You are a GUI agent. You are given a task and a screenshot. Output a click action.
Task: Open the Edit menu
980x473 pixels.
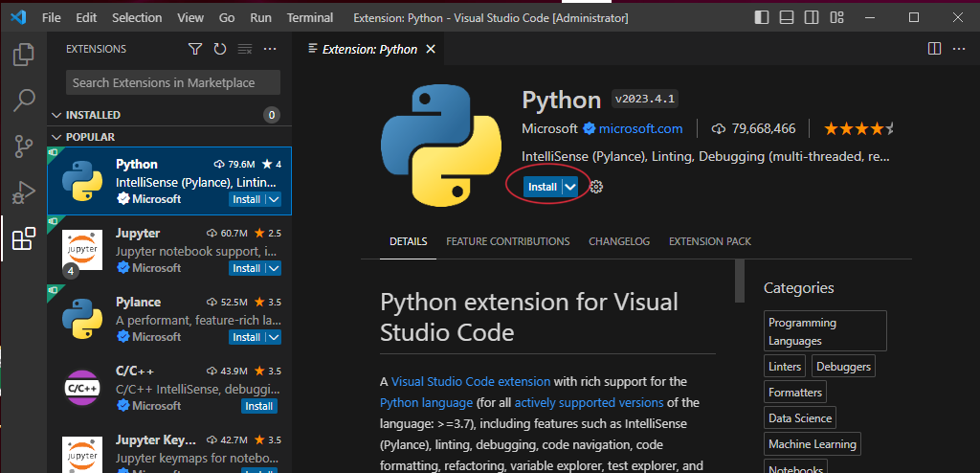pos(86,17)
